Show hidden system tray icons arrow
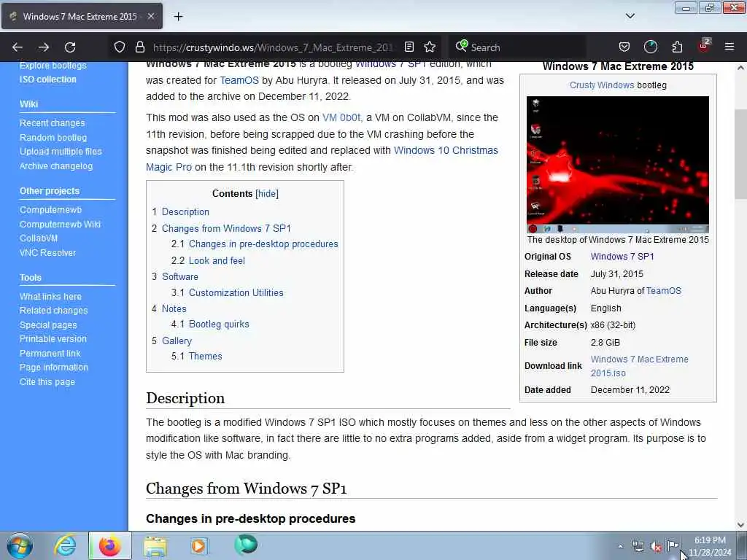 click(620, 547)
